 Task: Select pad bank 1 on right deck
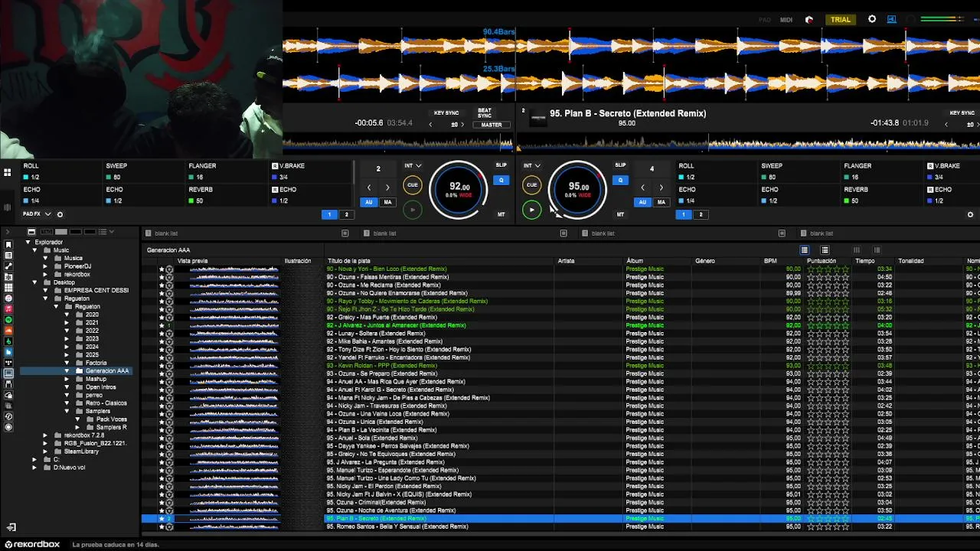[x=684, y=215]
